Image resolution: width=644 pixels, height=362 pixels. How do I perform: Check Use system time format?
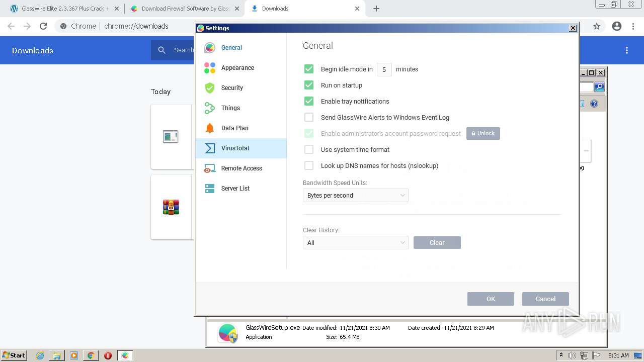(309, 149)
